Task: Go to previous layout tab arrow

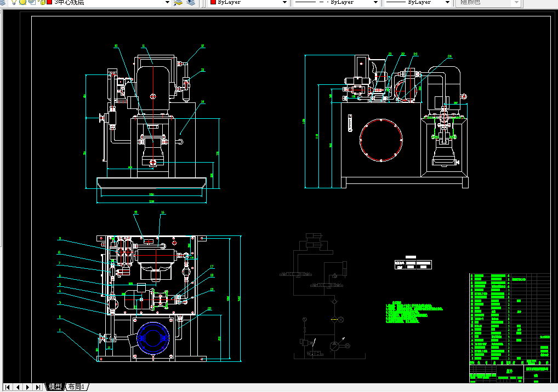Action: point(18,387)
